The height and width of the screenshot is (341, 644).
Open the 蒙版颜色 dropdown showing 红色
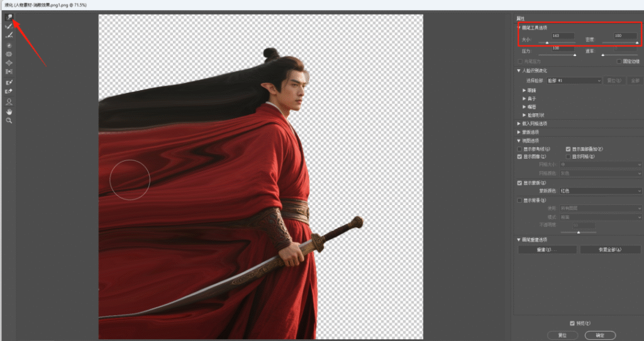(601, 191)
